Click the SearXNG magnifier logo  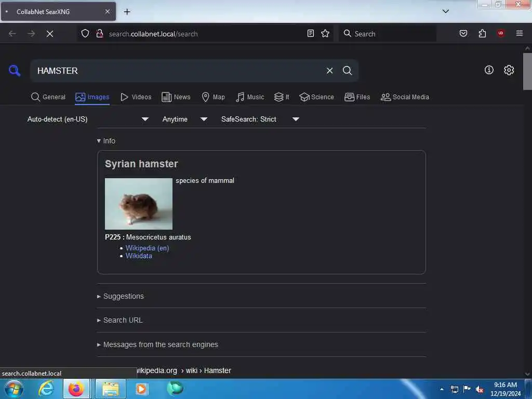[15, 70]
